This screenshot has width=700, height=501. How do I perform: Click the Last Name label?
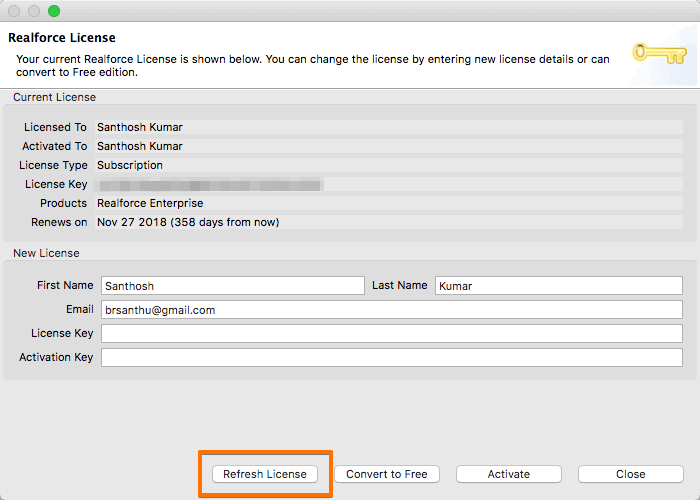pos(400,285)
